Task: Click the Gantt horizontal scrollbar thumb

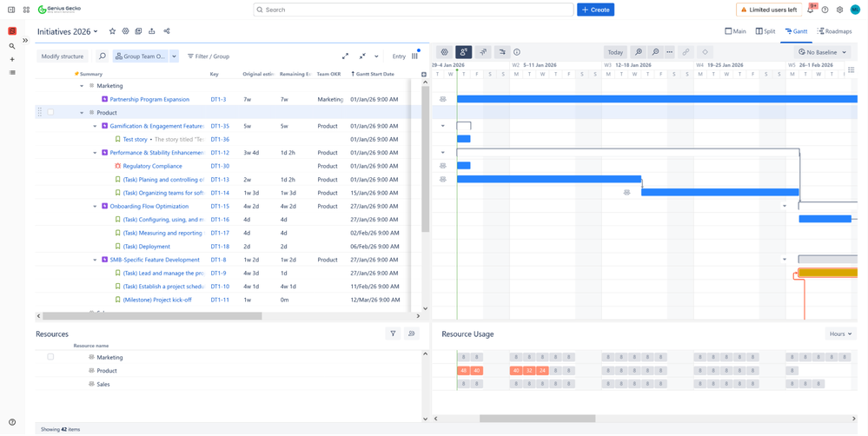Action: pos(538,419)
